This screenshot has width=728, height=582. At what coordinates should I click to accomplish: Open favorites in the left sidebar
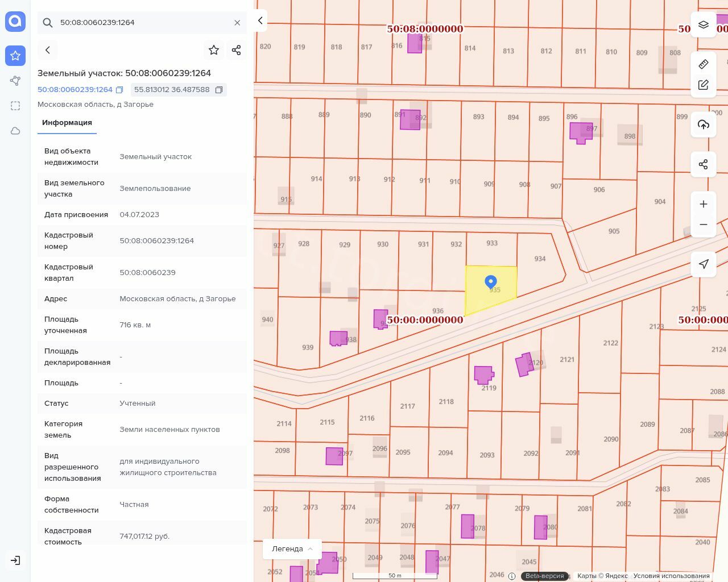pyautogui.click(x=15, y=56)
